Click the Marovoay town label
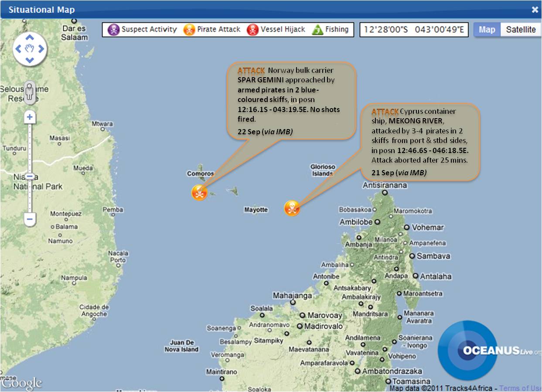This screenshot has width=542, height=392. click(325, 315)
